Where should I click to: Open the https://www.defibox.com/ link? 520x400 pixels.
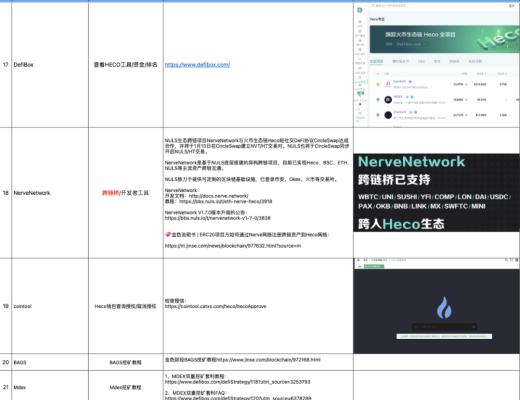coord(197,65)
